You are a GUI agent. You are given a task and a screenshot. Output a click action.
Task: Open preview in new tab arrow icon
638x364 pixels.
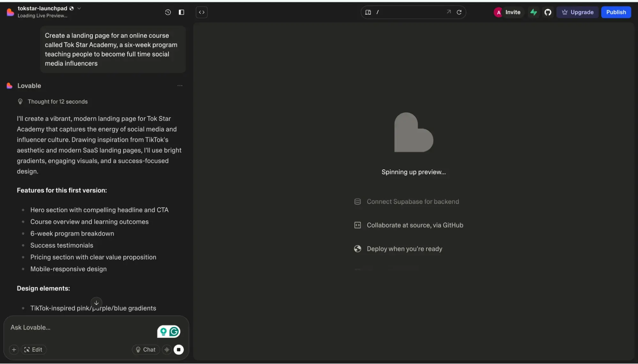449,12
